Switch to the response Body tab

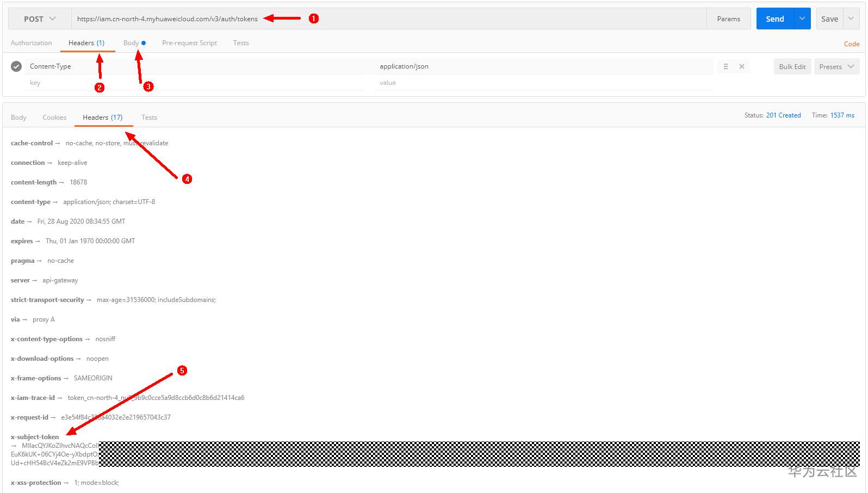point(18,118)
